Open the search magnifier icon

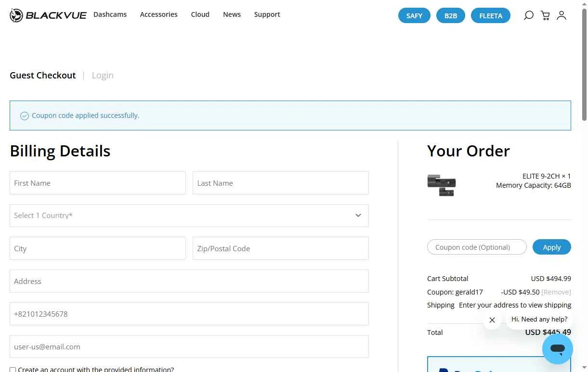pos(528,15)
